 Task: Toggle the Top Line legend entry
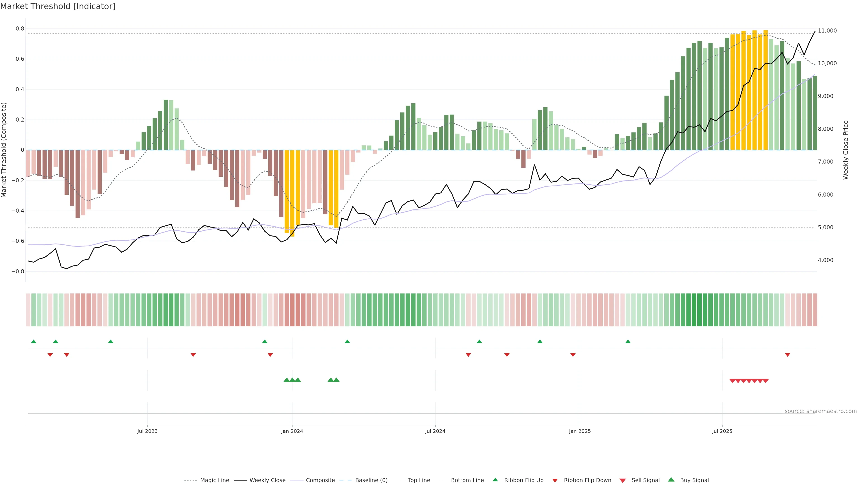tap(419, 480)
